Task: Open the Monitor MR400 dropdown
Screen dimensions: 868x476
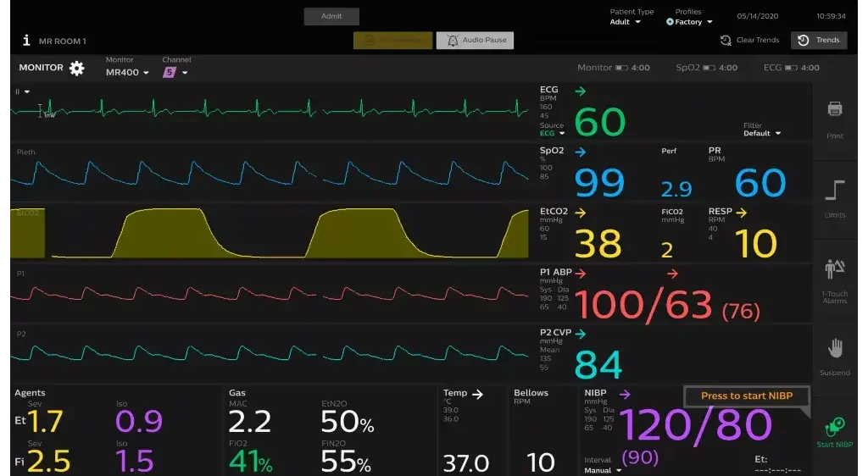Action: pyautogui.click(x=127, y=73)
